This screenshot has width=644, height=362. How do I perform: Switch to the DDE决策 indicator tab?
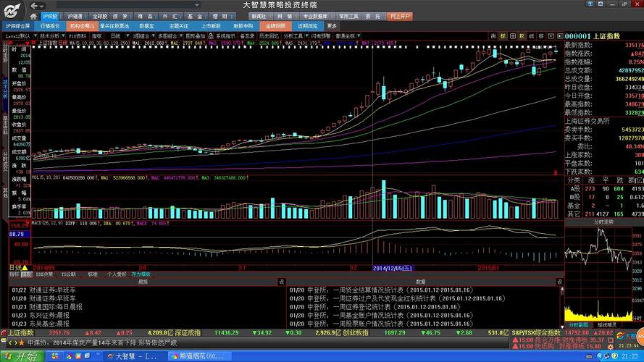44,274
